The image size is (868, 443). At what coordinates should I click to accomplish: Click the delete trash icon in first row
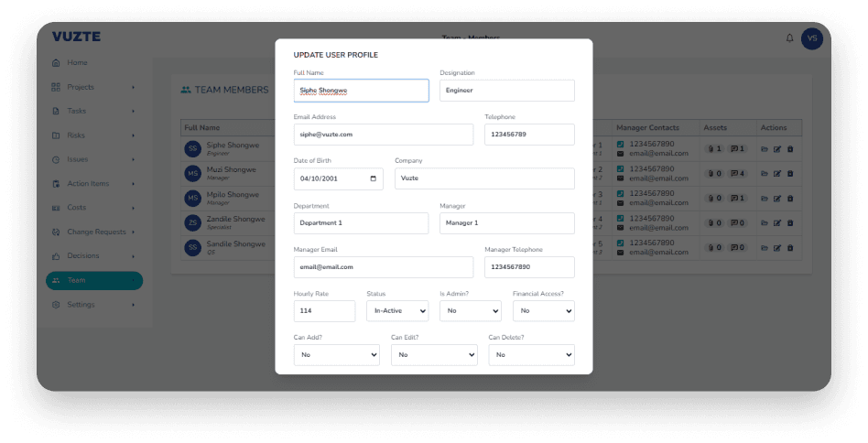coord(791,148)
